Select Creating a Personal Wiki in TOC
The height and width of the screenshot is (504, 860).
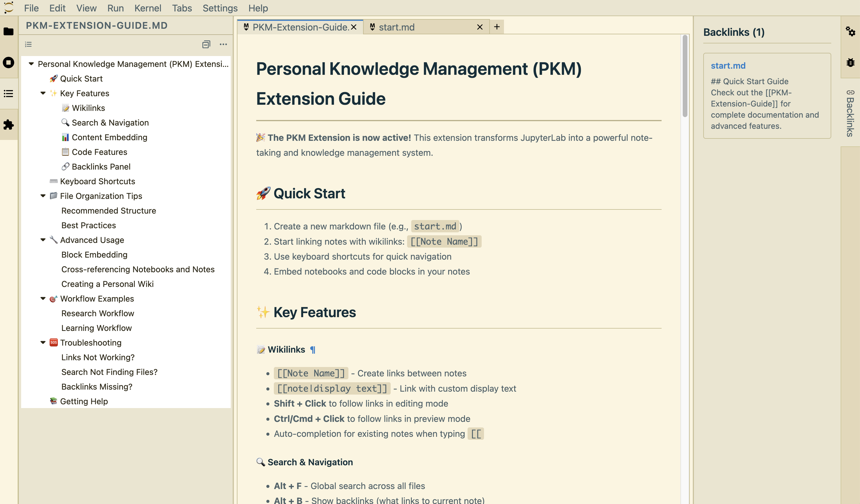coord(107,284)
